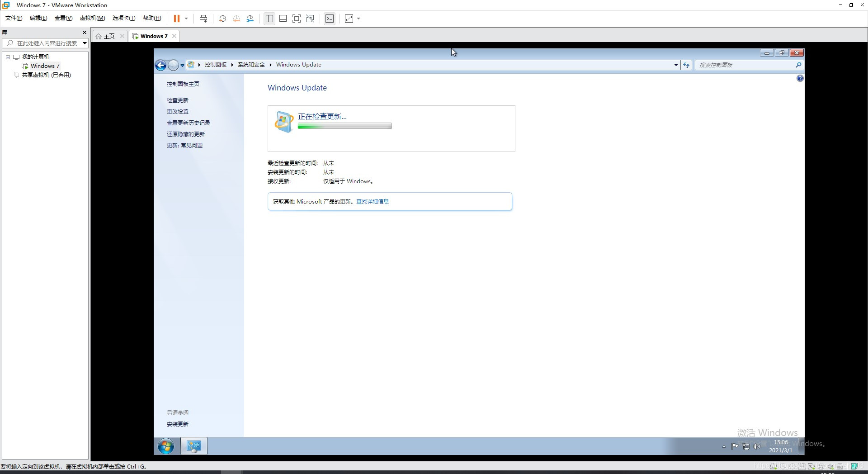Send Ctrl+Alt+Del to the virtual machine
Image resolution: width=868 pixels, height=474 pixels.
point(203,19)
